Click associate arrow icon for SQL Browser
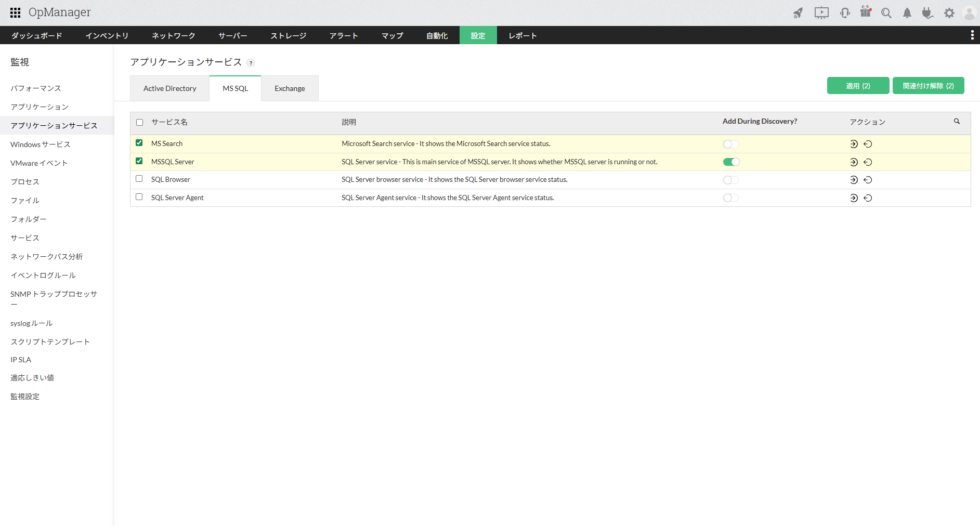 click(x=854, y=180)
